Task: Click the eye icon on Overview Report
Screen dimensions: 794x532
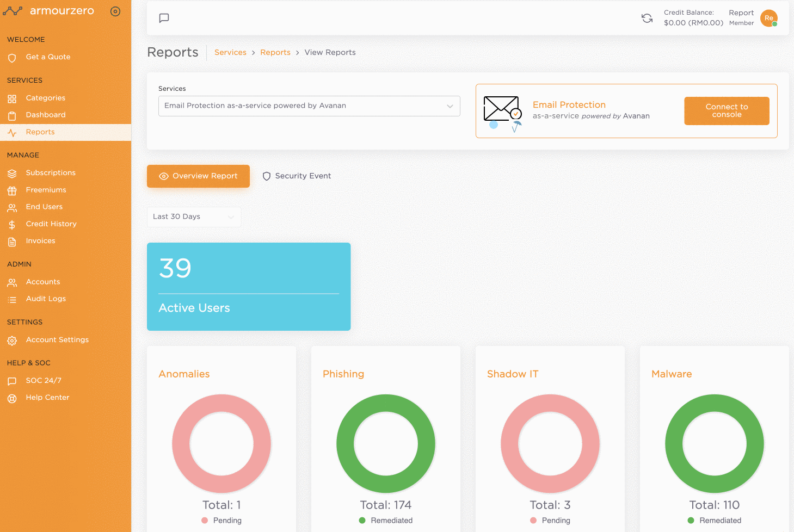Action: click(x=163, y=176)
